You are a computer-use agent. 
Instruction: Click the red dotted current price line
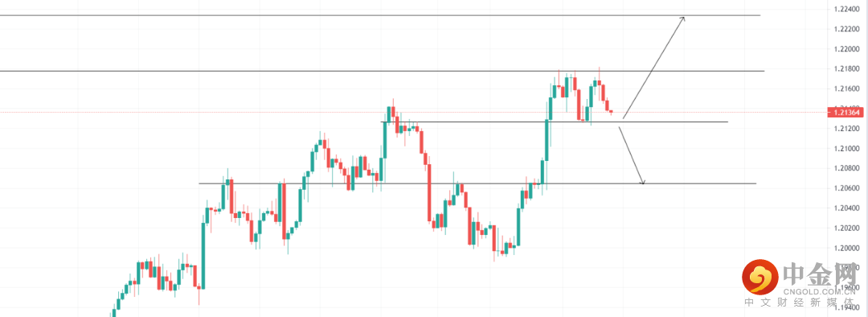click(x=414, y=112)
